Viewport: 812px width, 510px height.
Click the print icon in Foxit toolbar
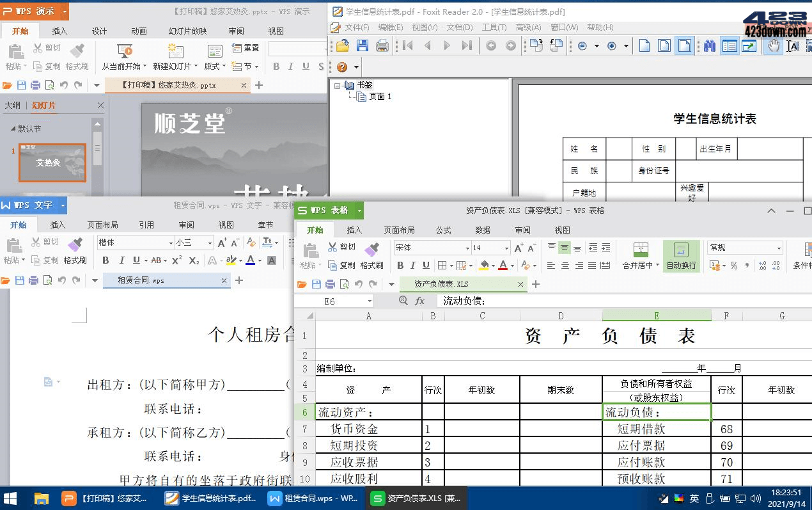382,46
